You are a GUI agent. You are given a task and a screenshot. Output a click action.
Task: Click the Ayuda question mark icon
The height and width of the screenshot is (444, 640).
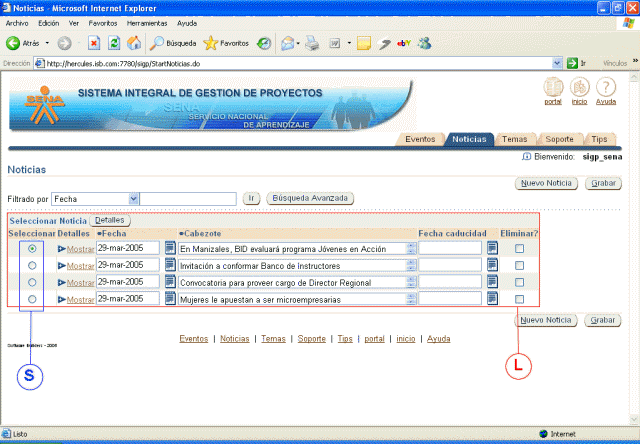pos(606,87)
